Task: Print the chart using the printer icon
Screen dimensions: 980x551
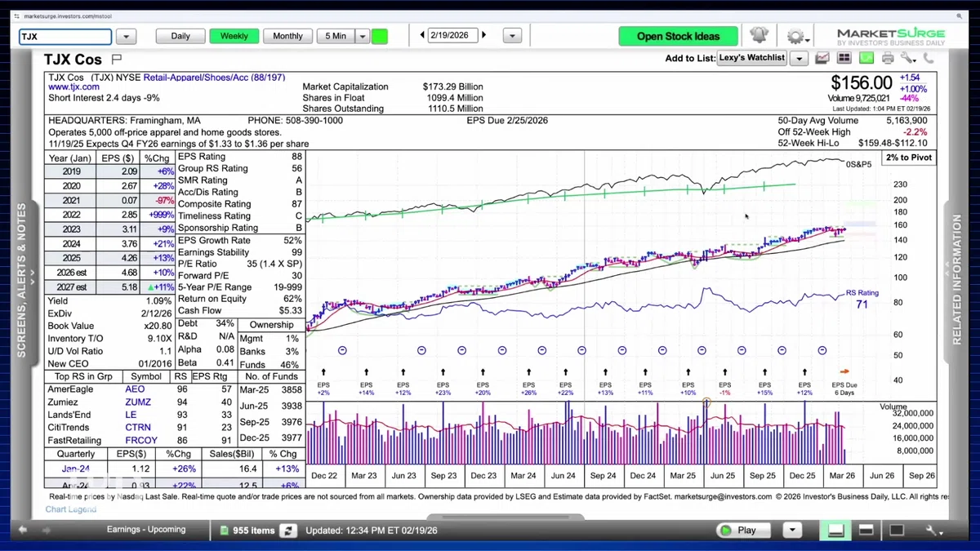Action: click(888, 58)
